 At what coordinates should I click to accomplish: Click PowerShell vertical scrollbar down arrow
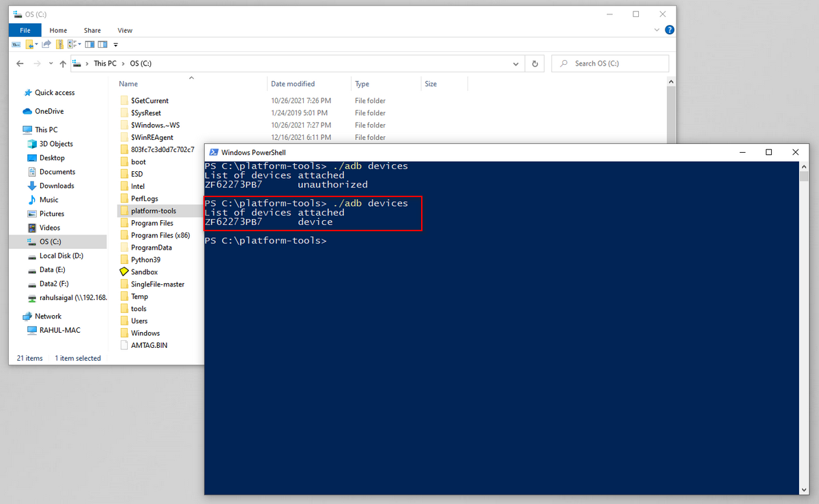(803, 490)
